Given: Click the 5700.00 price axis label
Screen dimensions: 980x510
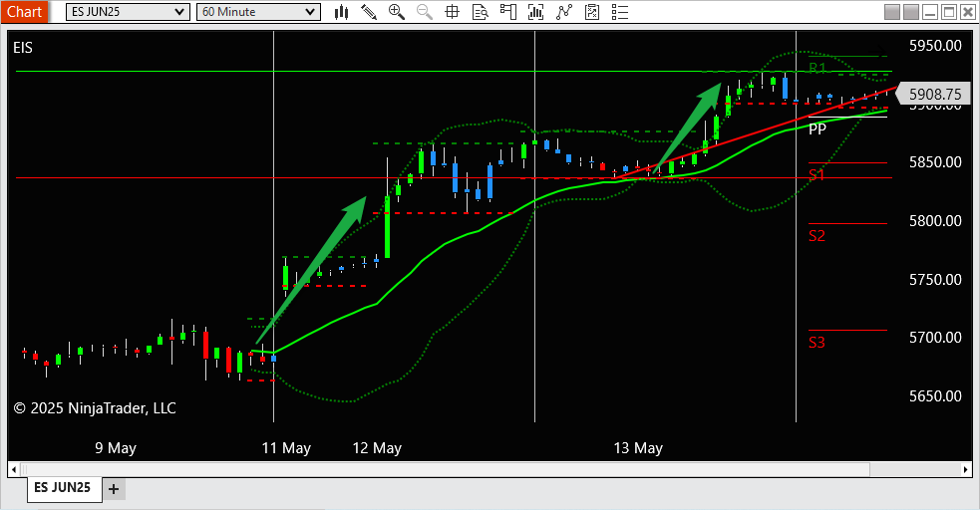Looking at the screenshot, I should pos(935,338).
